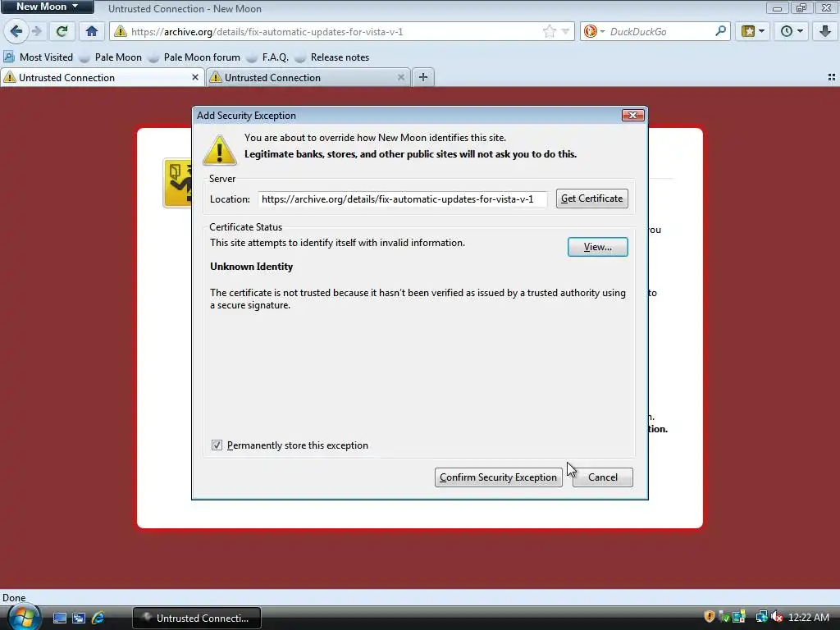This screenshot has height=630, width=840.
Task: Open the History clock dropdown
Action: [x=792, y=31]
